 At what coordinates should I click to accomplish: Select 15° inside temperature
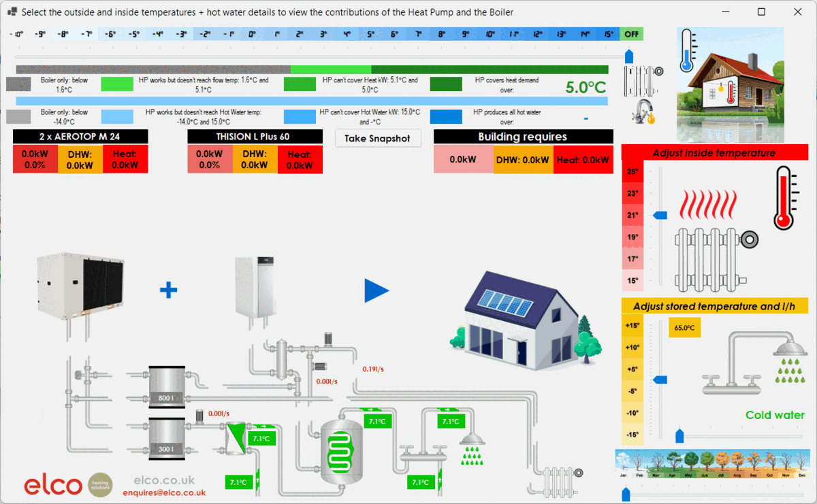click(x=632, y=280)
